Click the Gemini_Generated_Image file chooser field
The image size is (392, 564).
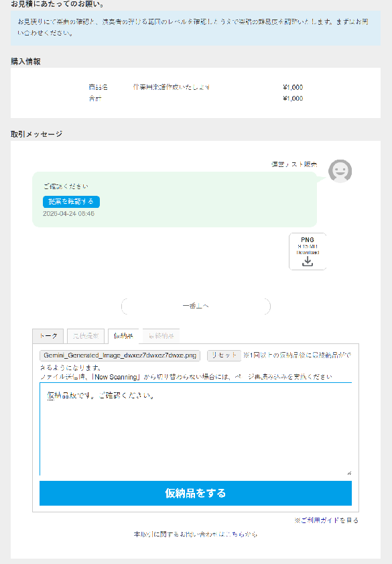point(120,355)
